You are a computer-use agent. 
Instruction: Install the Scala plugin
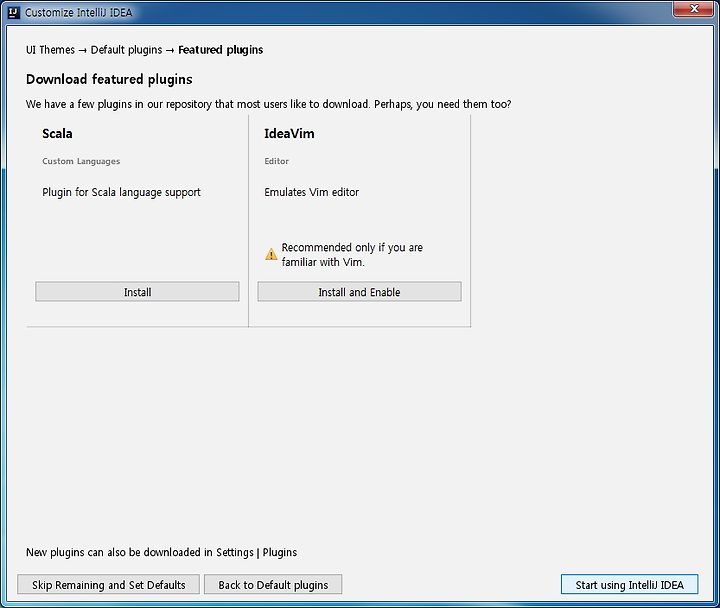pos(137,292)
